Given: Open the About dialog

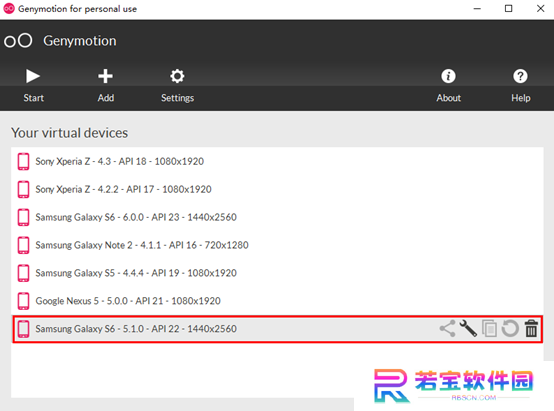Looking at the screenshot, I should (448, 86).
